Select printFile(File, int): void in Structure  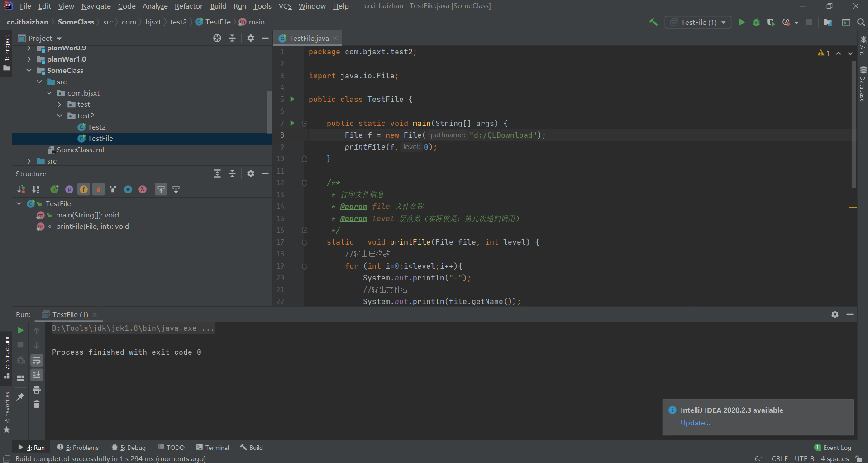92,226
